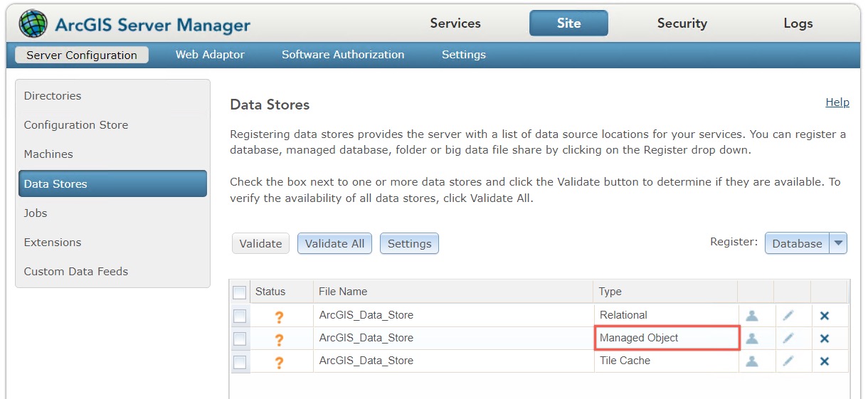
Task: Open the Register dropdown arrow
Action: coord(839,243)
